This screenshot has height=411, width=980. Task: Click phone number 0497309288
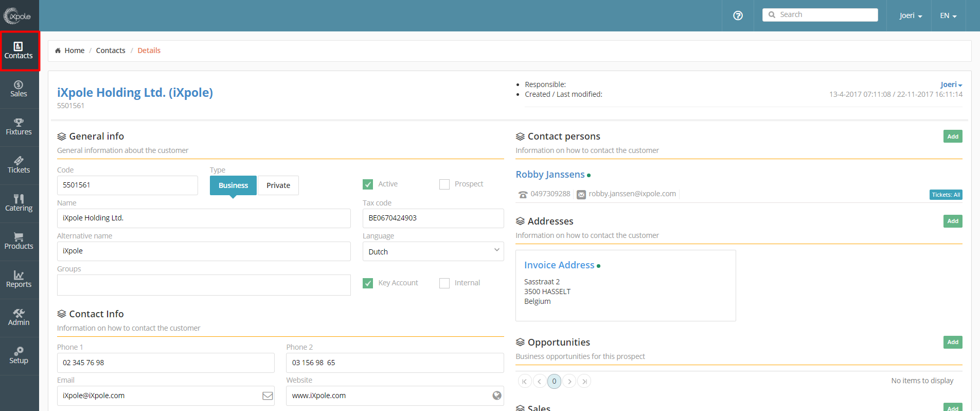[x=550, y=194]
